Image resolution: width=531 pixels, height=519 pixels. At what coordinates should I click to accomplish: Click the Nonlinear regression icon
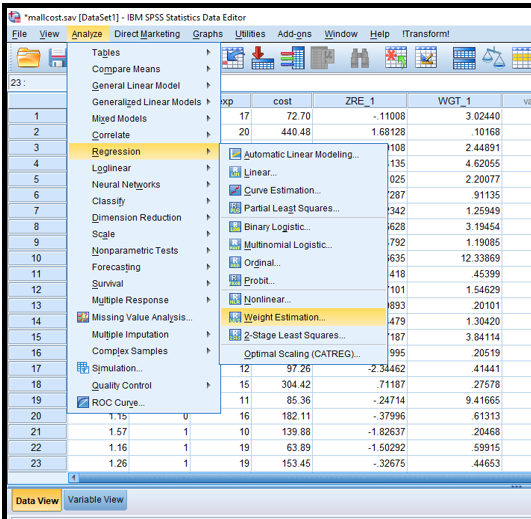tap(235, 299)
